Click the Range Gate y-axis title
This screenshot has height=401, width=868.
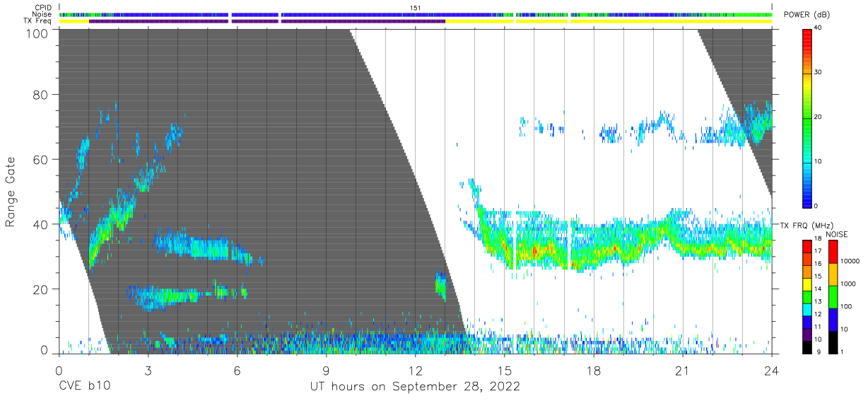tap(11, 193)
